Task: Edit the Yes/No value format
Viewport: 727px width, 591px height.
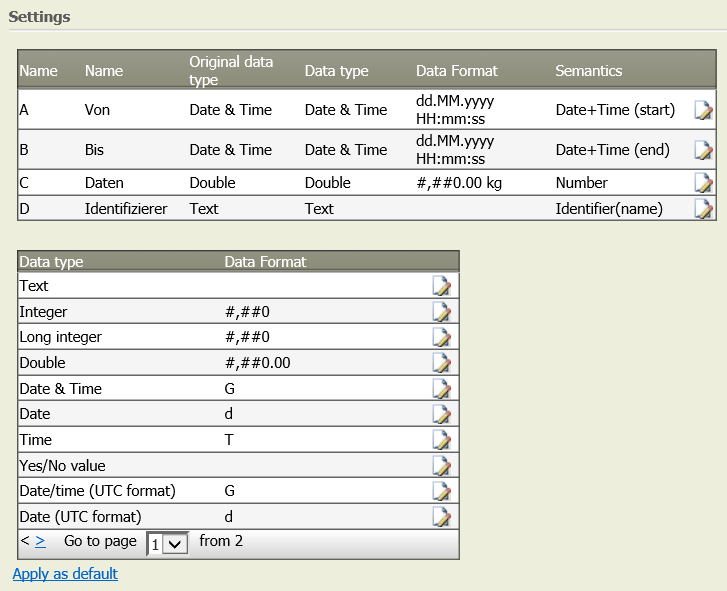Action: [x=441, y=466]
